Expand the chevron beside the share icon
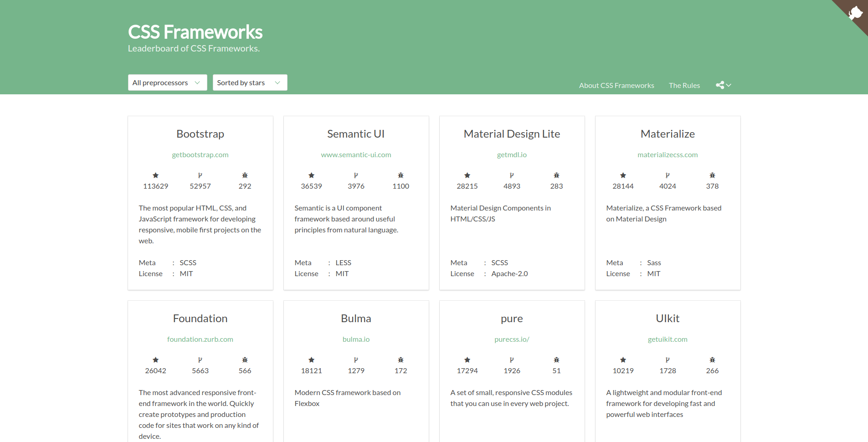 click(x=728, y=85)
